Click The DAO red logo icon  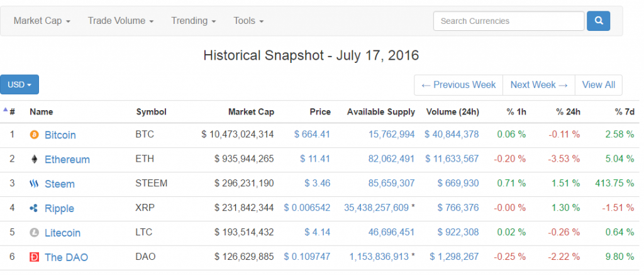(34, 257)
